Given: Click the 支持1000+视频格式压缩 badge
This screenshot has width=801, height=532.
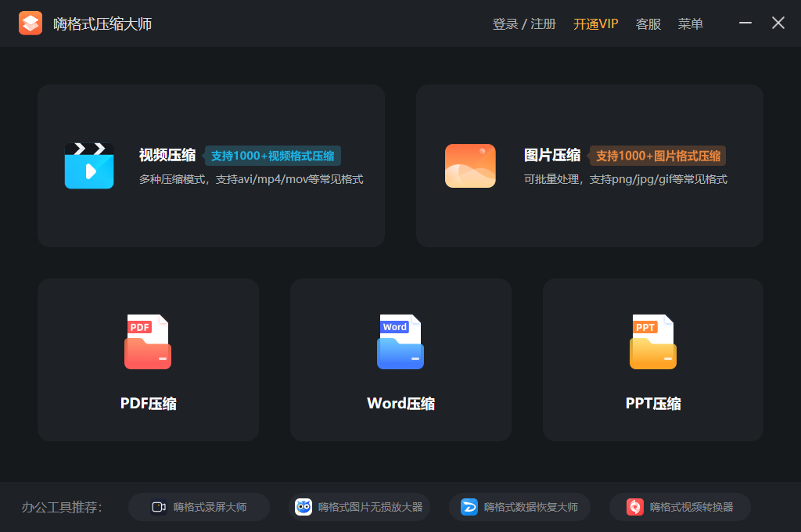Looking at the screenshot, I should (273, 155).
